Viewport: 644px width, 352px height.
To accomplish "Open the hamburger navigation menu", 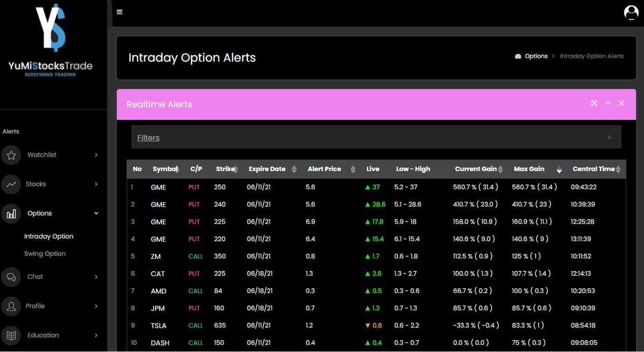I will coord(119,11).
